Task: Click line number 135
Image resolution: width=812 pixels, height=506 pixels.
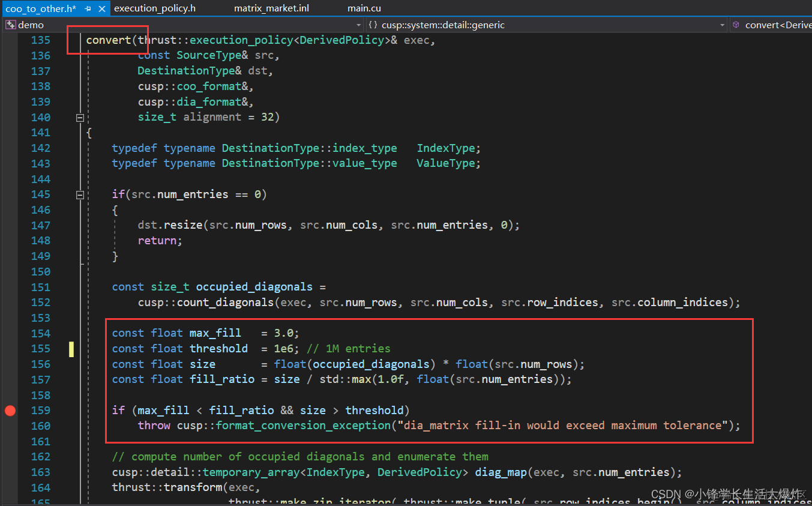Action: pos(41,40)
